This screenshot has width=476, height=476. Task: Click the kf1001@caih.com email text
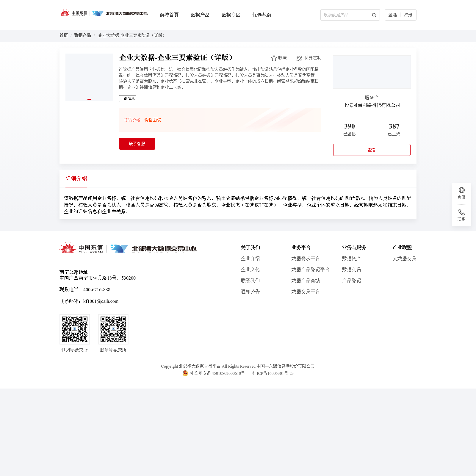click(x=101, y=301)
